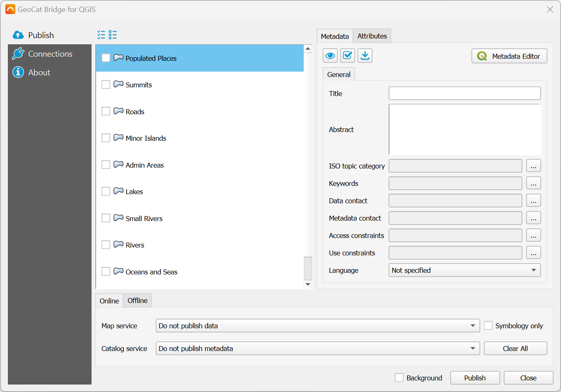Switch to the Offline tab

(138, 301)
